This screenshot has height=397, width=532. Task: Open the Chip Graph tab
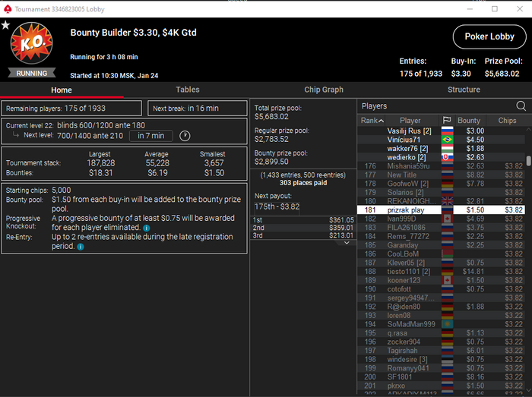tap(324, 90)
